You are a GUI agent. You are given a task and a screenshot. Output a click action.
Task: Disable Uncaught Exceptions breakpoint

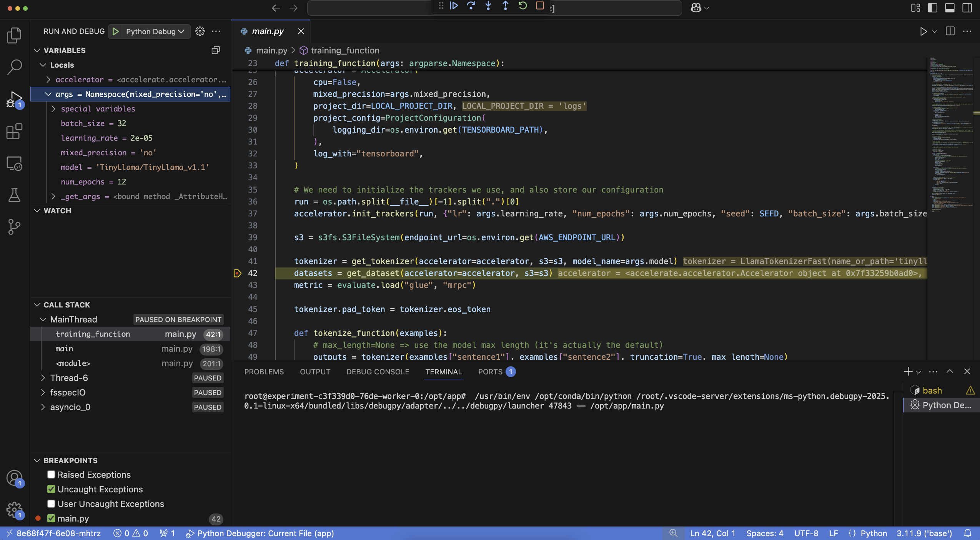[51, 489]
